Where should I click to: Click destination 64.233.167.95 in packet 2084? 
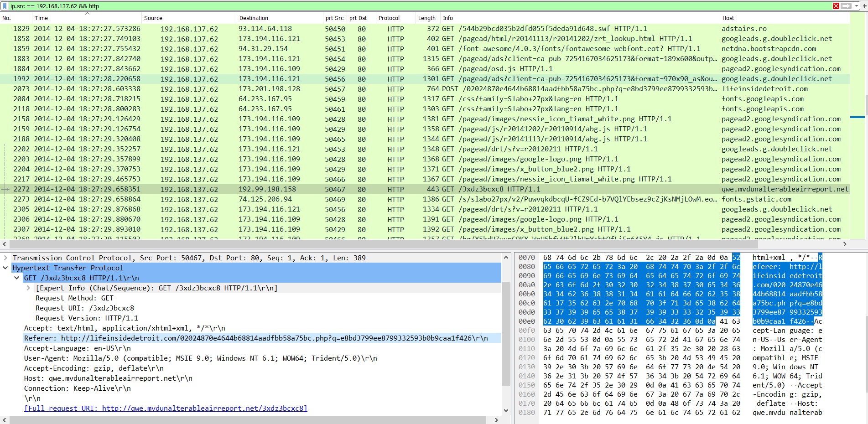point(265,99)
